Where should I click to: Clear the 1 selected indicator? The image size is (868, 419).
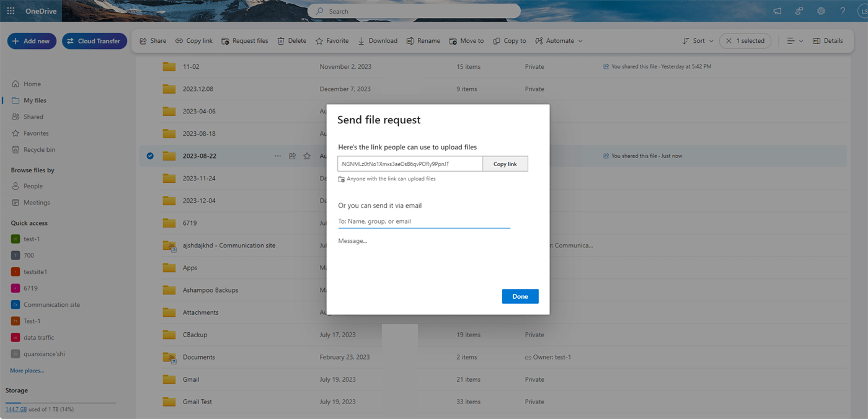pyautogui.click(x=729, y=41)
